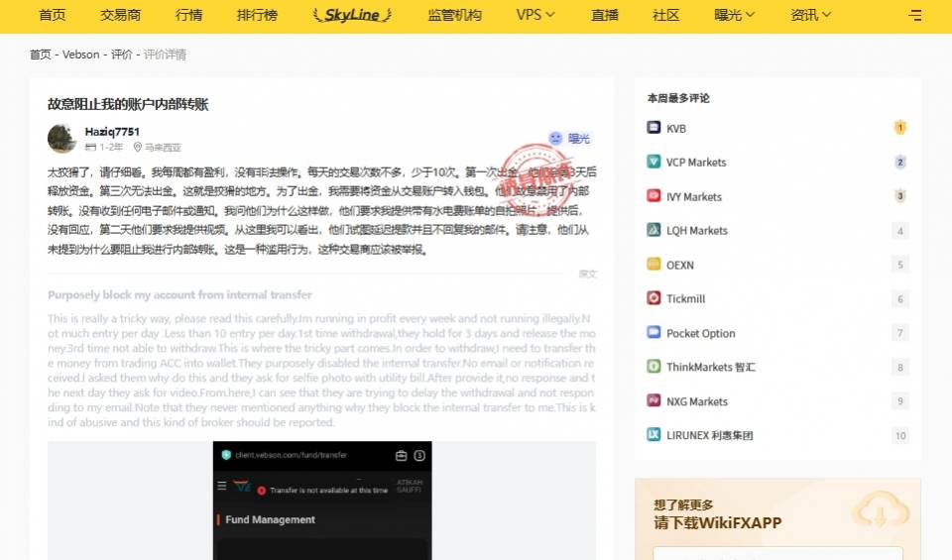Click the Pocket Option logo icon
Screen dimensions: 952x560
pyautogui.click(x=654, y=332)
